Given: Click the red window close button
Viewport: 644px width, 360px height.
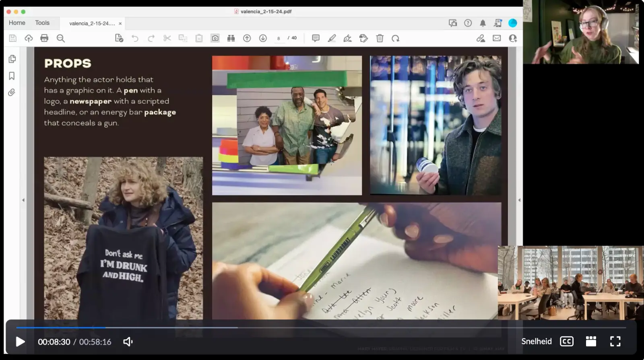Looking at the screenshot, I should coord(8,12).
